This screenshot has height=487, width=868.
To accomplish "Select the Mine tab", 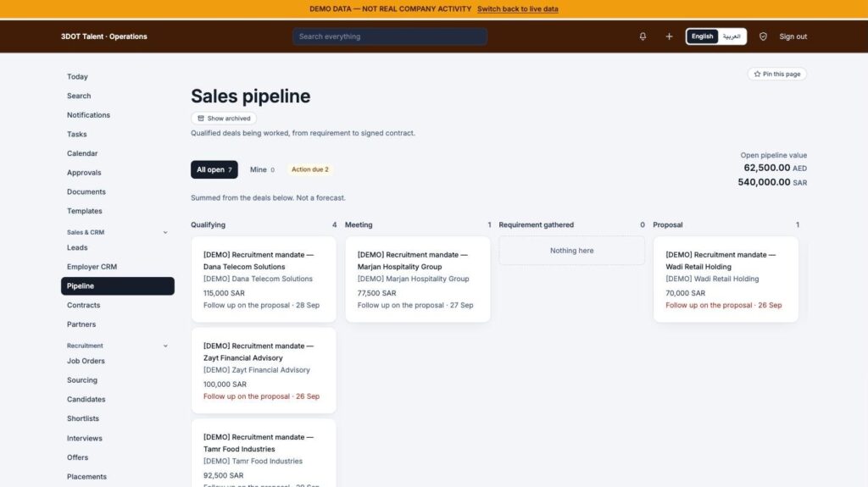I will (262, 169).
